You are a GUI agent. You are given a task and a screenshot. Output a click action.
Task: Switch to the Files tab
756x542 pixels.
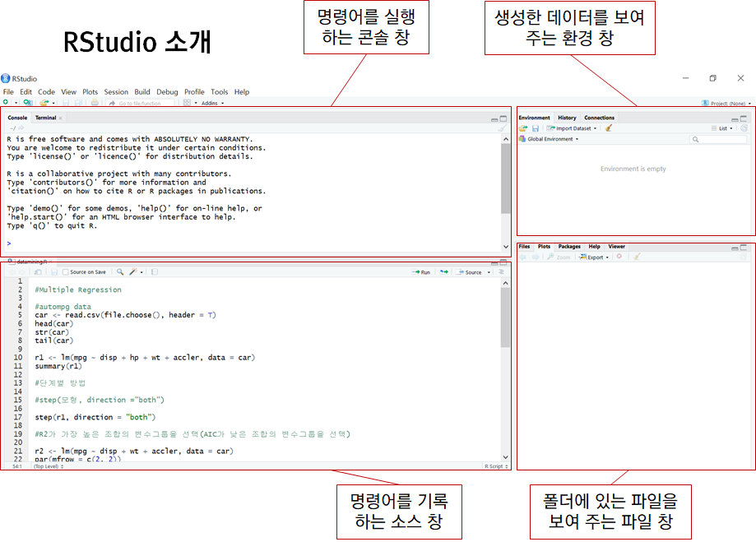(524, 247)
